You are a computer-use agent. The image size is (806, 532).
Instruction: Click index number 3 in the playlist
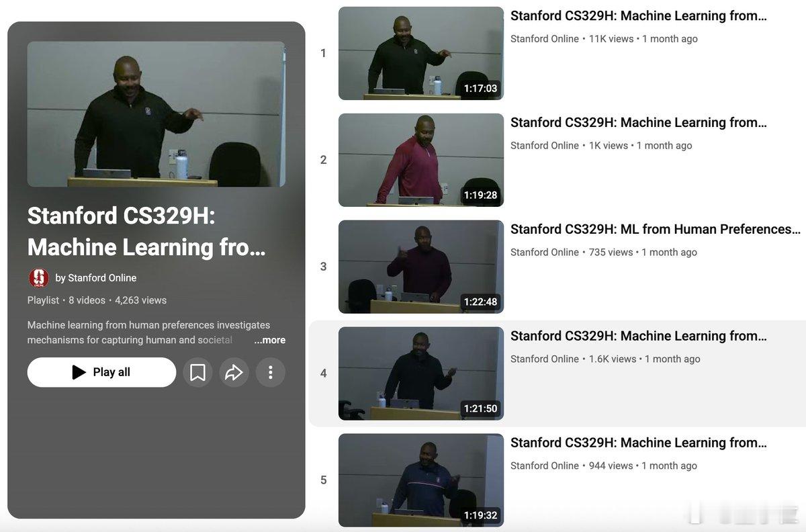tap(323, 267)
